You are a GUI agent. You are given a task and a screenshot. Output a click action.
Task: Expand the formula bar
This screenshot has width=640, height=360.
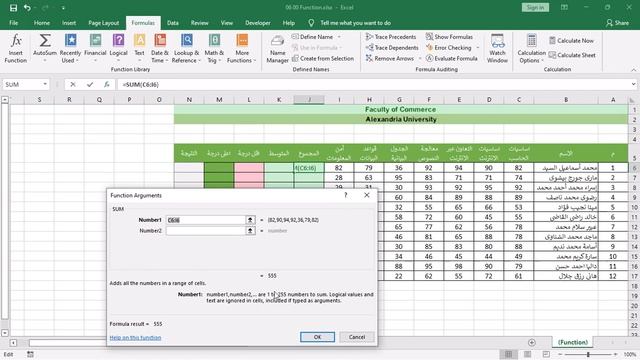633,84
